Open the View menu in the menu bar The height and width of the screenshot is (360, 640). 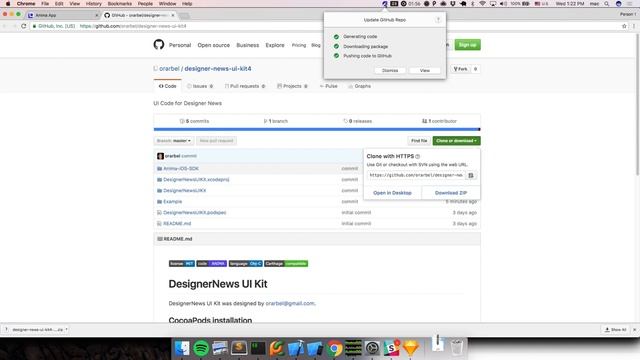click(75, 4)
